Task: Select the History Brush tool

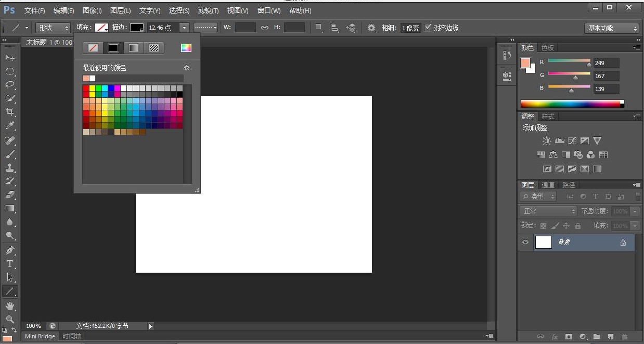Action: click(x=10, y=181)
